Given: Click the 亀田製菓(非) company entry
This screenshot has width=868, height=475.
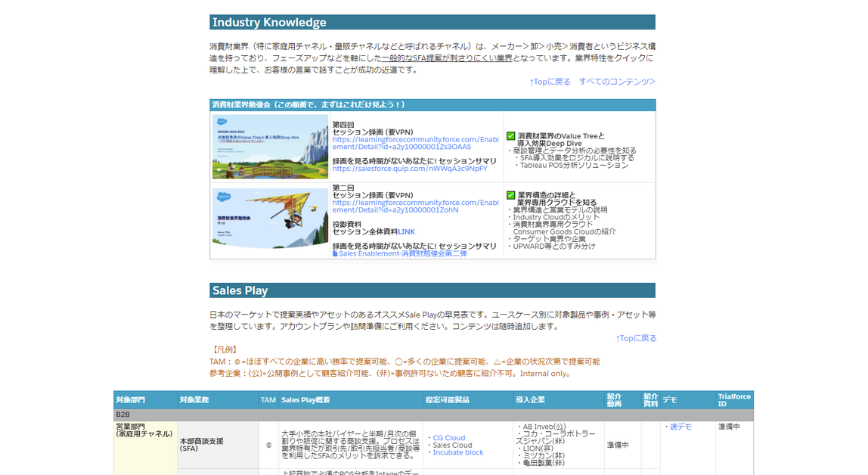Looking at the screenshot, I should [x=543, y=463].
